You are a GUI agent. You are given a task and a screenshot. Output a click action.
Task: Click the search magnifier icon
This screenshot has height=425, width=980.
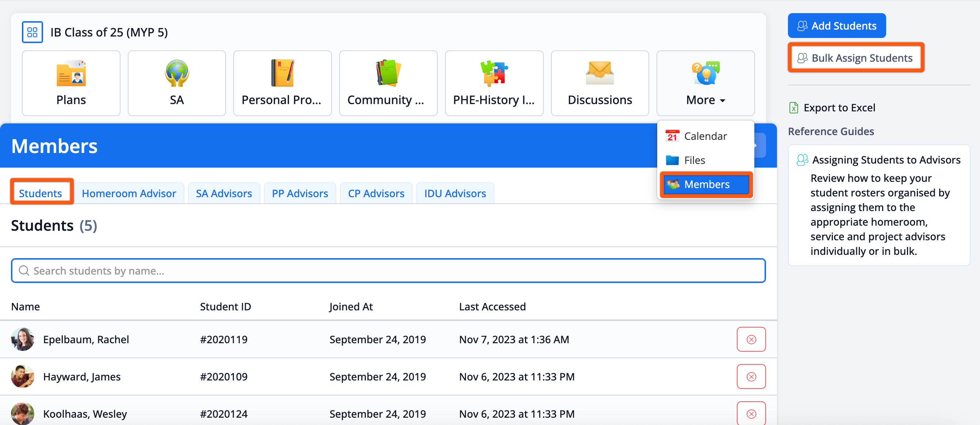[24, 271]
